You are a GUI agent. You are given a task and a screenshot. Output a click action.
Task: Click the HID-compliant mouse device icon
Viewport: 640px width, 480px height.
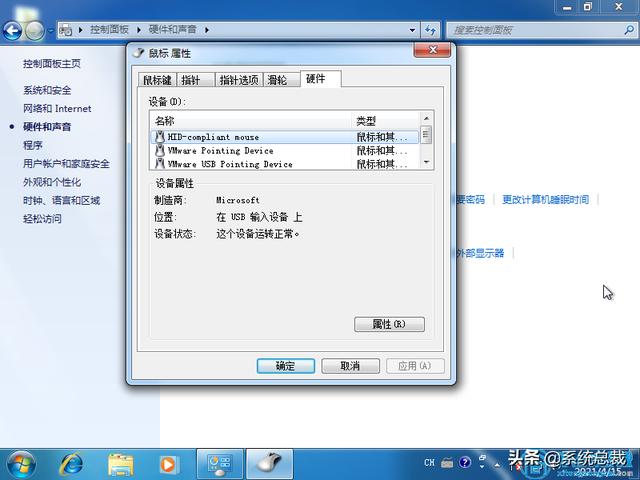(160, 137)
